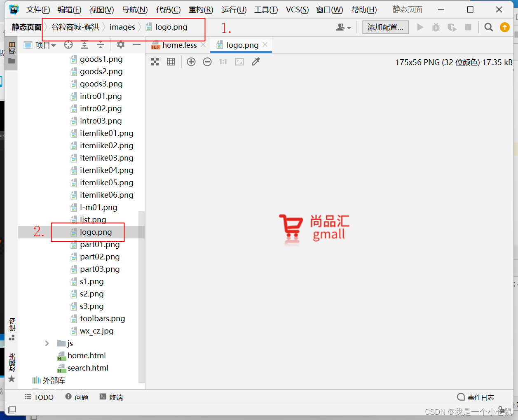Select the eyedropper tool in image viewer

[x=255, y=61]
